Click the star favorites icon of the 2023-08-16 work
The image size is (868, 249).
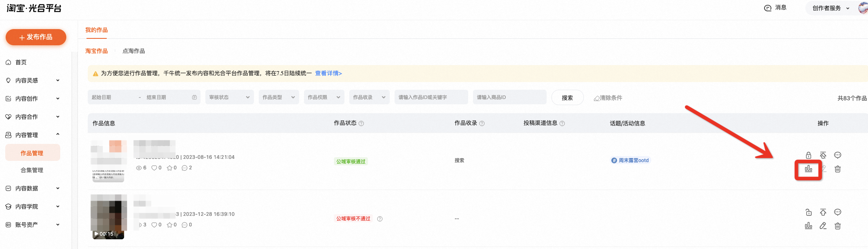[x=169, y=168]
